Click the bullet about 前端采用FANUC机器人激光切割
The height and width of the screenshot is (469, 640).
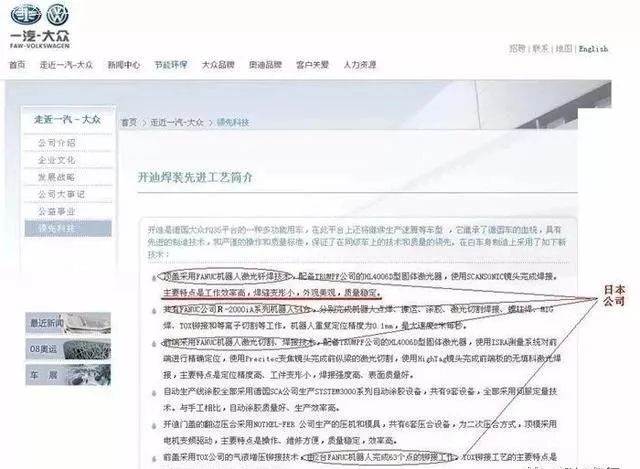pos(360,342)
